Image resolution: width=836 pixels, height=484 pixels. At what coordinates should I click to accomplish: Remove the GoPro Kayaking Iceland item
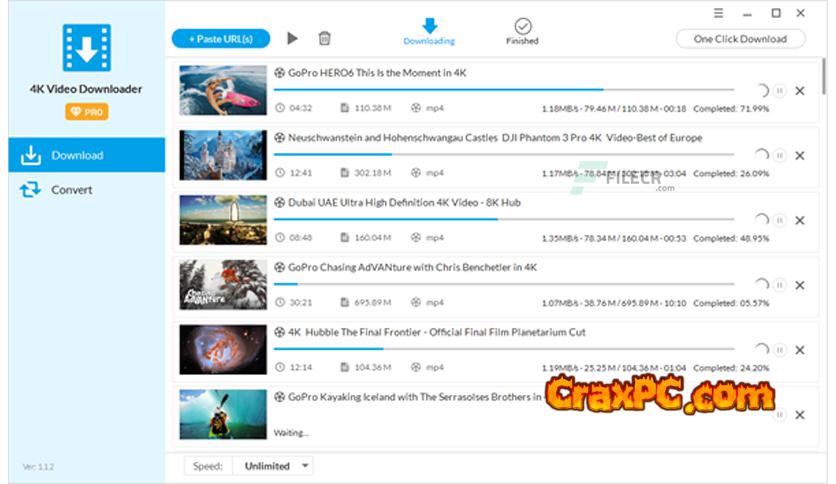point(800,415)
